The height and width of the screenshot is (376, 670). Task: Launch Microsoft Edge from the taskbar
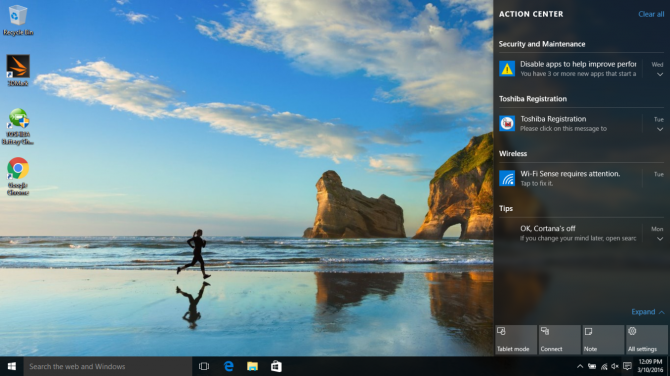[x=229, y=366]
